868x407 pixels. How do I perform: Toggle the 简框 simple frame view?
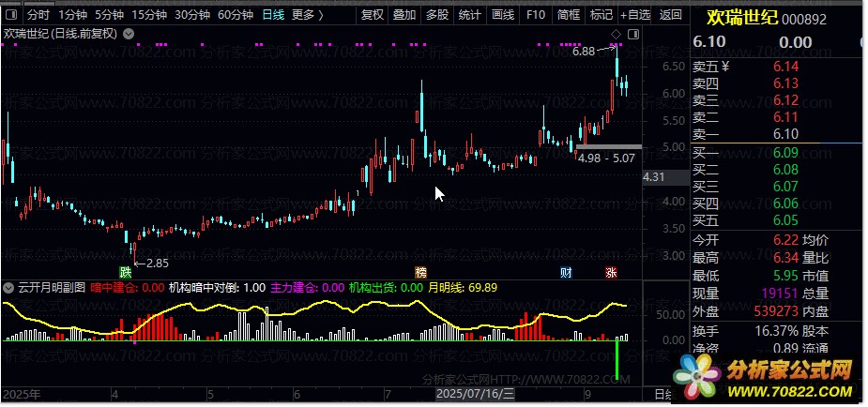[568, 14]
